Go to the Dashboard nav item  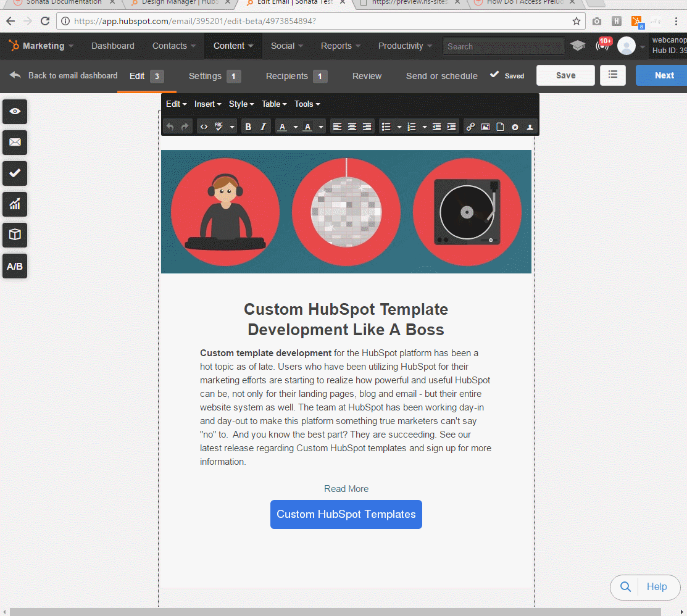point(112,46)
